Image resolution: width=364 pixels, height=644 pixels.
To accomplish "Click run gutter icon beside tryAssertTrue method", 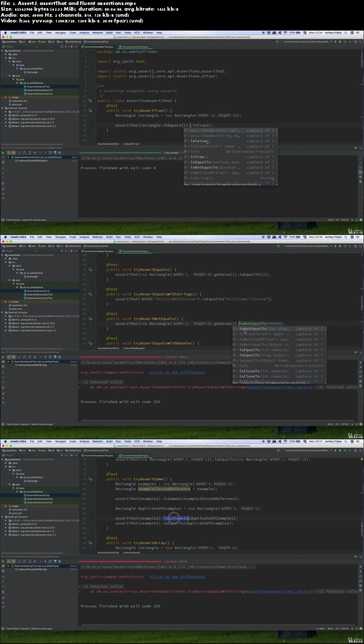I will [90, 111].
